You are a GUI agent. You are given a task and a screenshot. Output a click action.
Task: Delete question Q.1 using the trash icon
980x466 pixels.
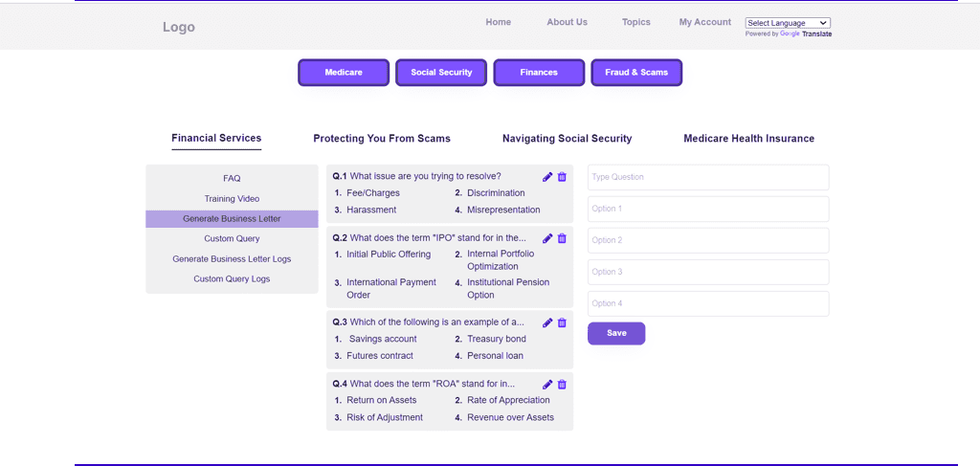(x=562, y=177)
